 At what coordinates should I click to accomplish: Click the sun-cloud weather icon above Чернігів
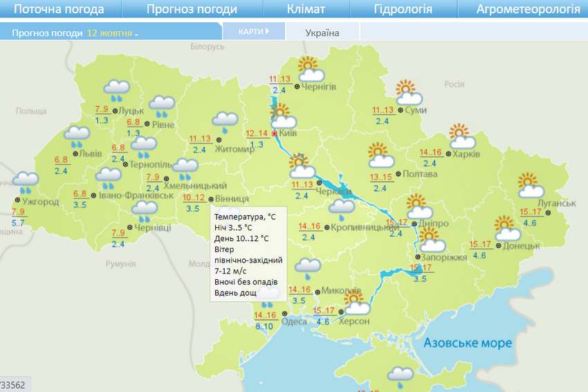[x=311, y=70]
